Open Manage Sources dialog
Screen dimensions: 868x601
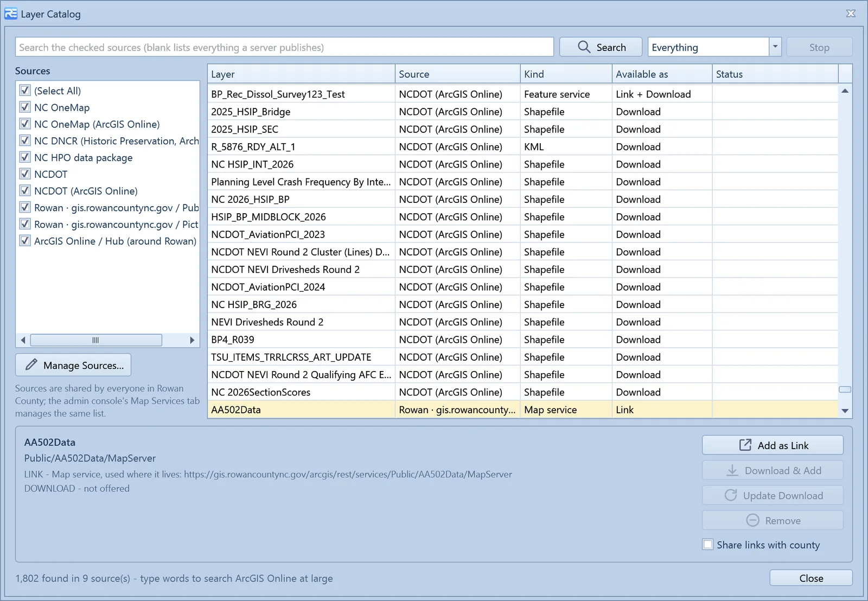73,365
